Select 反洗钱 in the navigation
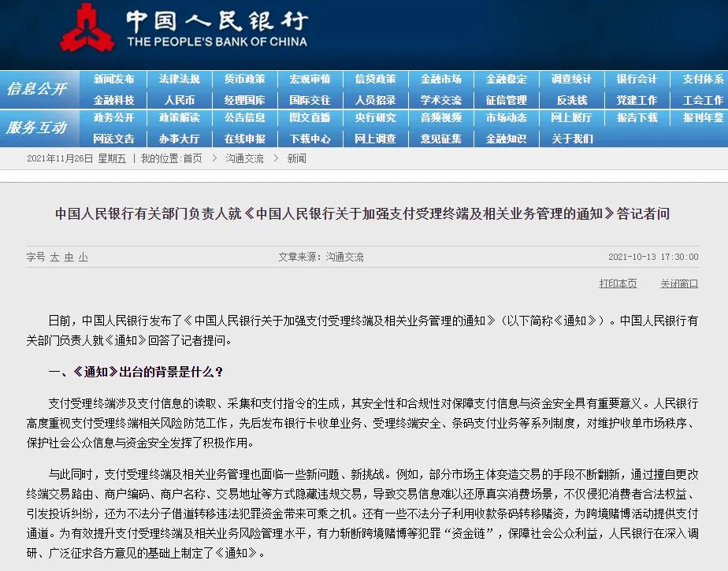728x571 pixels. [572, 100]
